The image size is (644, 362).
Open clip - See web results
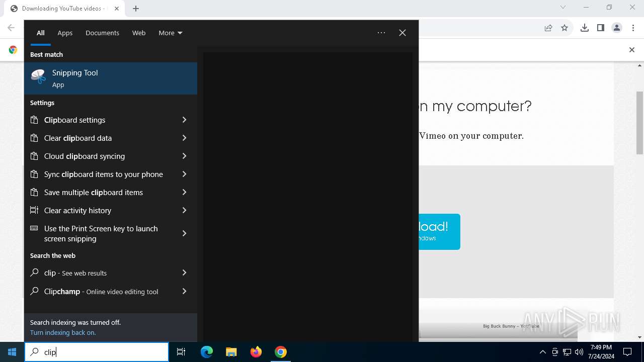111,273
